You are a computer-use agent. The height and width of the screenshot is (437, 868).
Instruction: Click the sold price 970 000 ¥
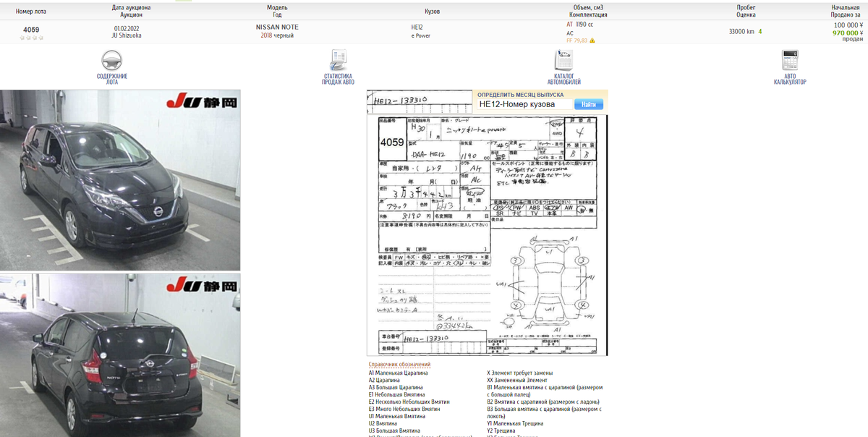pos(848,33)
